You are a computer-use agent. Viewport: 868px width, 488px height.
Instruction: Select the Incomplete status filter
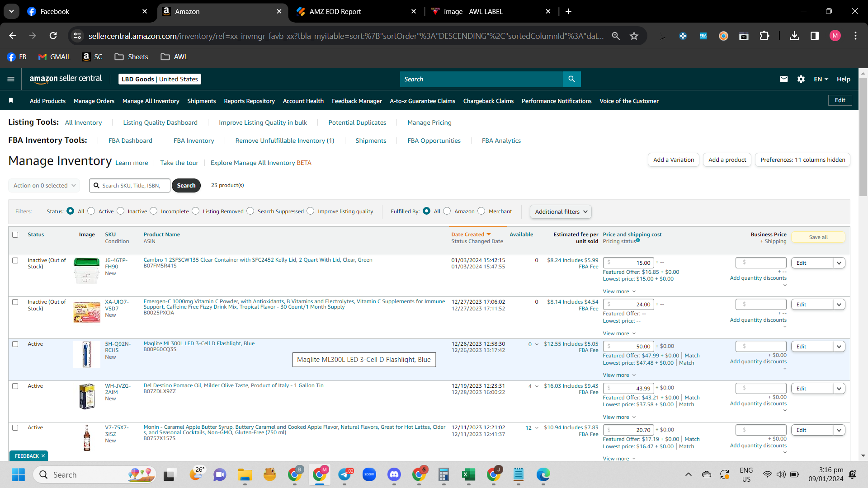pyautogui.click(x=154, y=211)
